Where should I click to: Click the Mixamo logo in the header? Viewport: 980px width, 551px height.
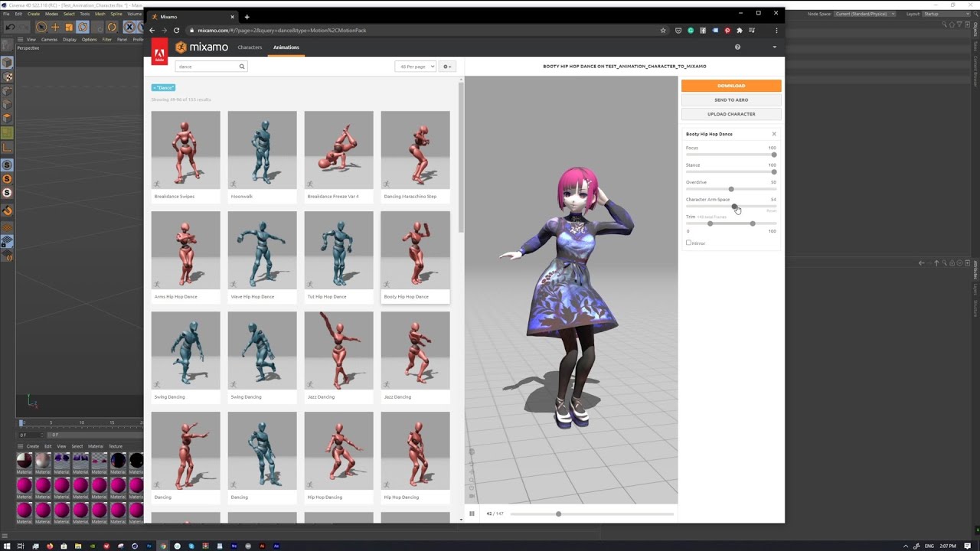click(201, 47)
